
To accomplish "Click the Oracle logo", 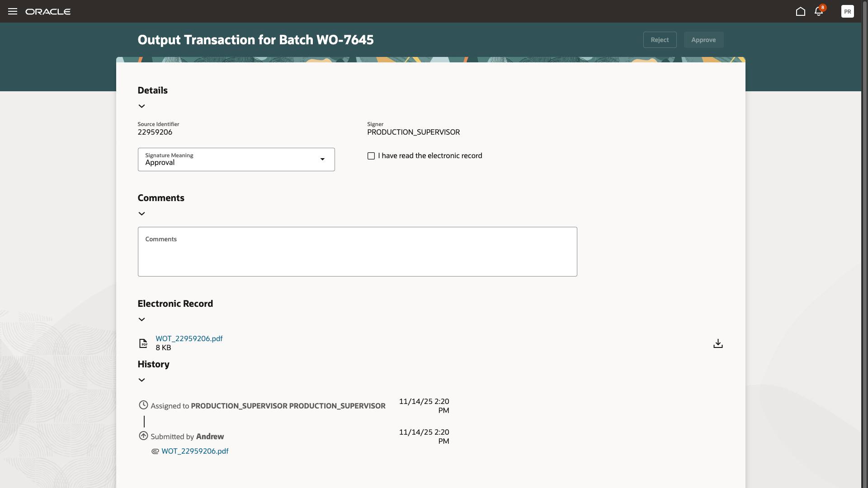I will coord(48,11).
